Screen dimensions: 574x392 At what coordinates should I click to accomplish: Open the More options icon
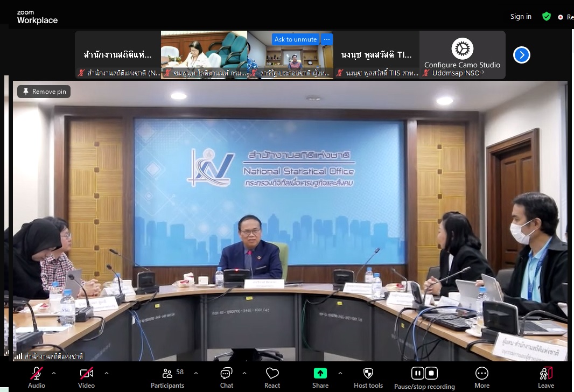(x=482, y=373)
